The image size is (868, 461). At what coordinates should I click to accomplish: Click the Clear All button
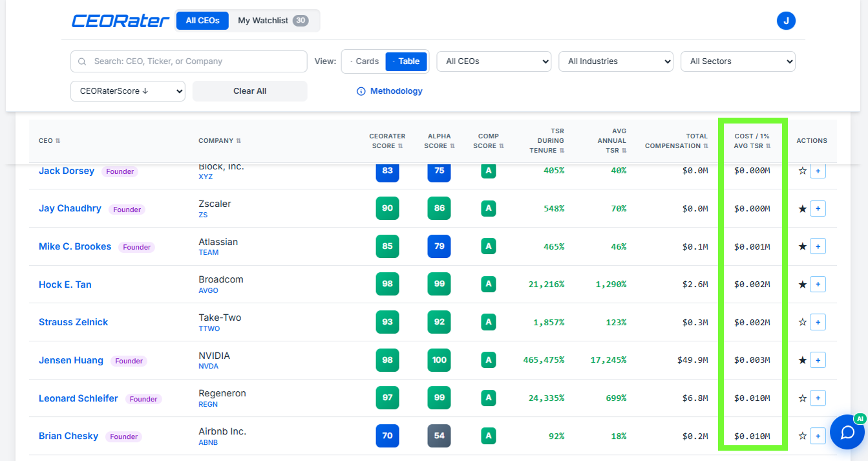pos(250,91)
